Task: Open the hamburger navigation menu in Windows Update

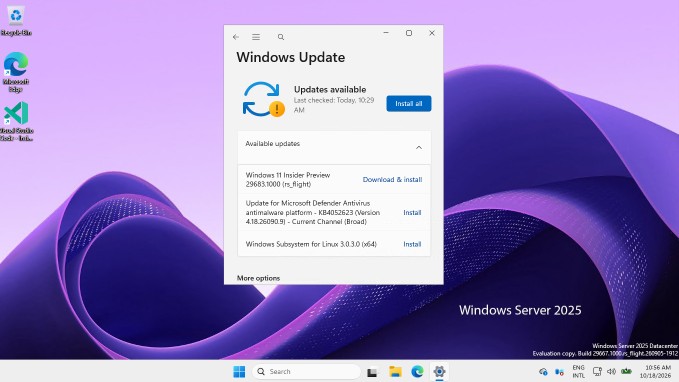Action: pyautogui.click(x=256, y=37)
